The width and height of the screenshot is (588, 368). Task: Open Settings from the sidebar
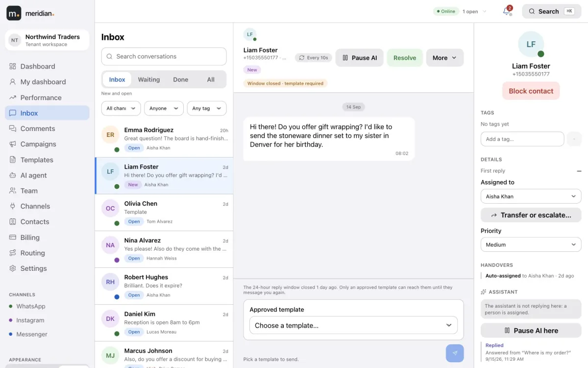(x=47, y=268)
